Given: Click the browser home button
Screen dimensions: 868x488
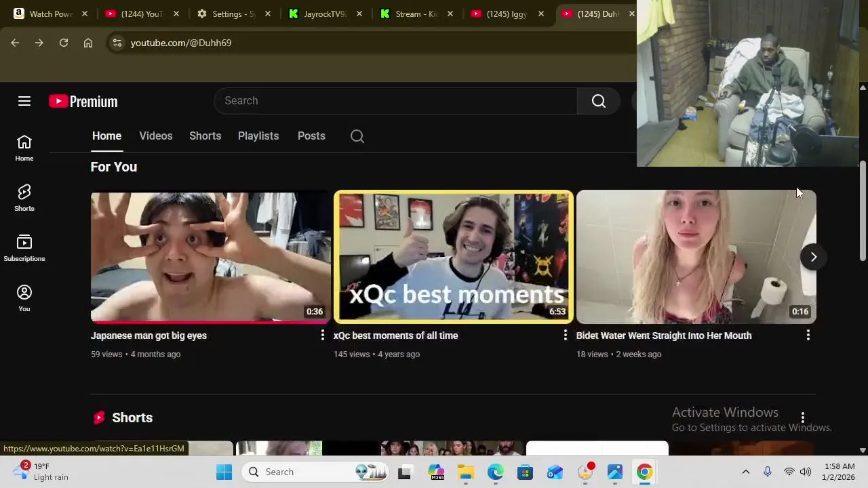Looking at the screenshot, I should (88, 43).
